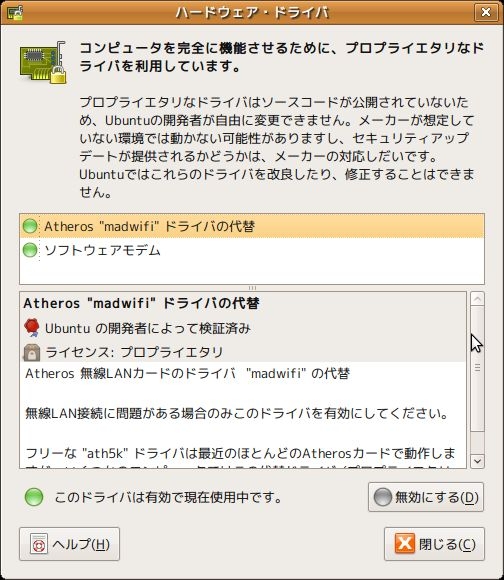Select the Atheros "madwifi" ドライバの代替 entry
This screenshot has width=504, height=580.
[252, 226]
